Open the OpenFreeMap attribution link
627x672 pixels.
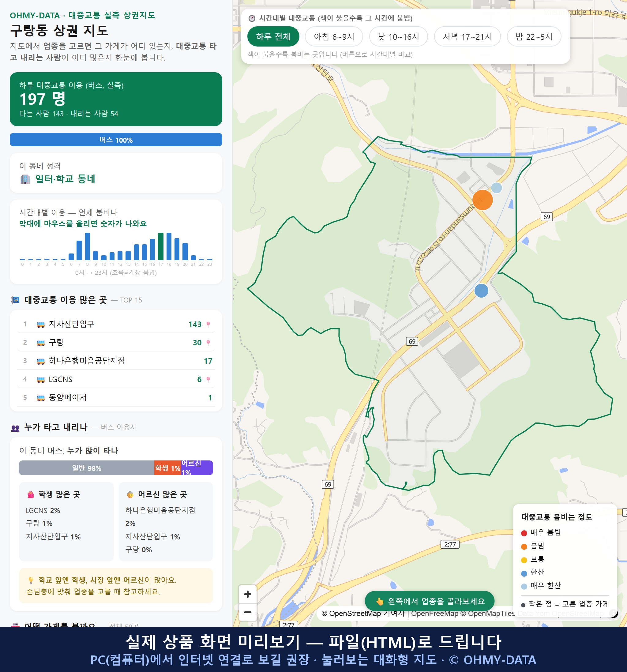(x=434, y=614)
